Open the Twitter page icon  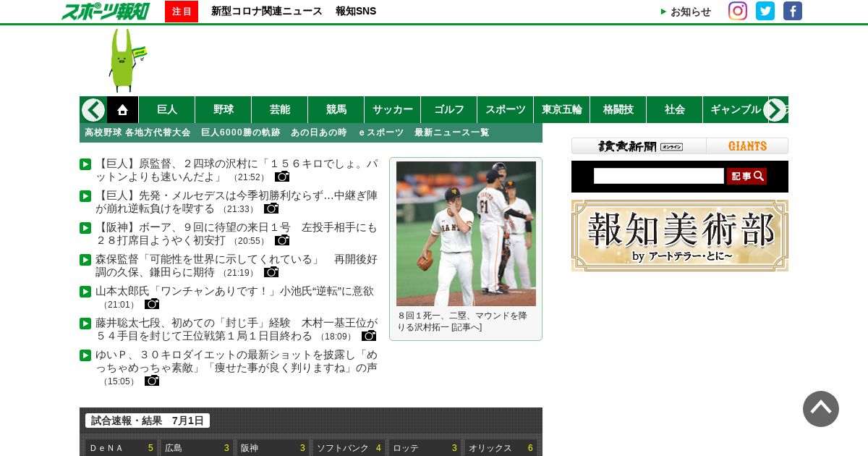tap(765, 11)
